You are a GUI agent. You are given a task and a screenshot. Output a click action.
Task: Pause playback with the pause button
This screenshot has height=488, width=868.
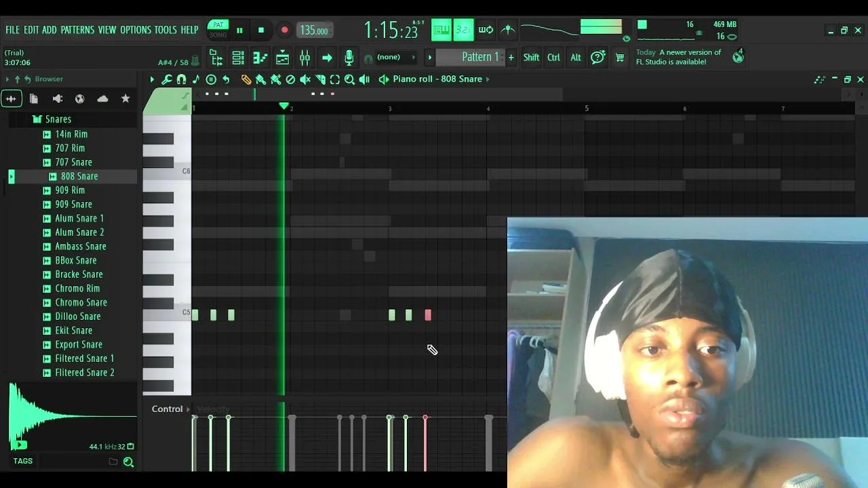239,30
